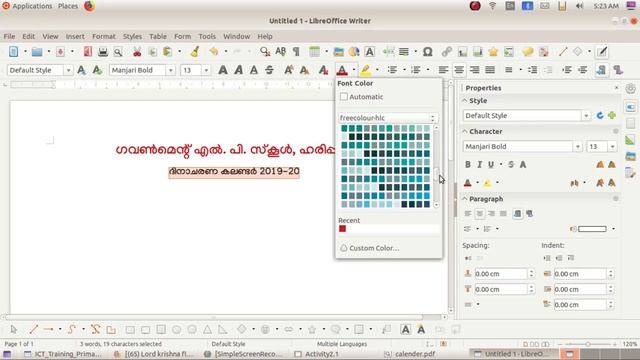Image resolution: width=640 pixels, height=360 pixels.
Task: Click the Highlighting Color marker icon
Action: [x=365, y=70]
